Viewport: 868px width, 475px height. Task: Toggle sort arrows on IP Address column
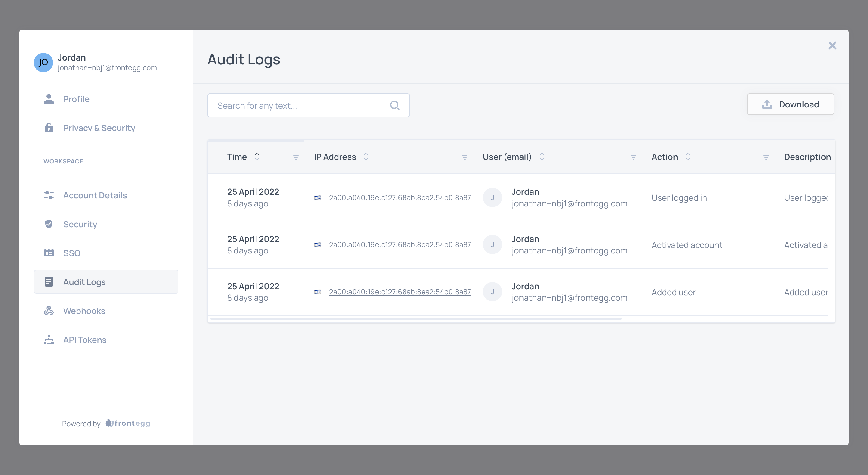[366, 157]
